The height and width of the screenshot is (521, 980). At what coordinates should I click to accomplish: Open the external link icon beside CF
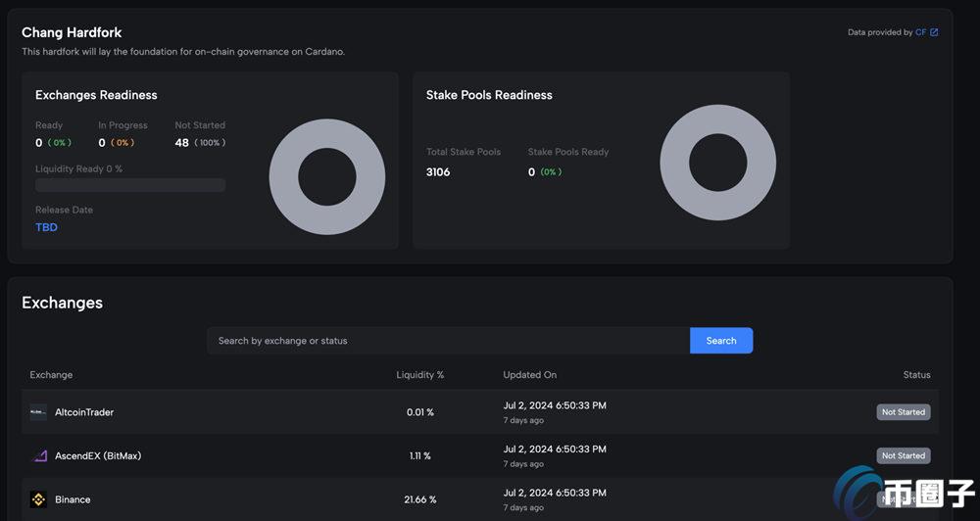coord(934,32)
